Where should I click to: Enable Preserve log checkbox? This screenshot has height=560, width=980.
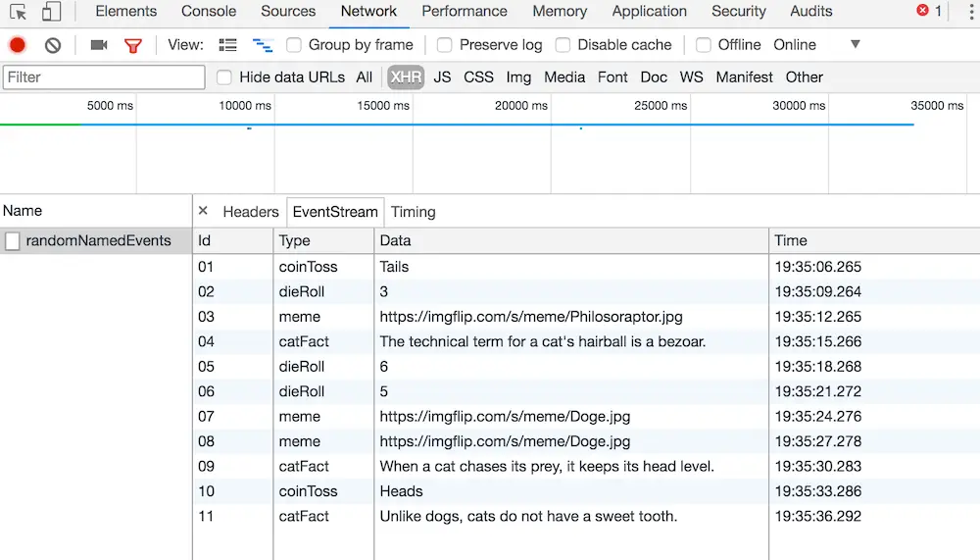[444, 45]
